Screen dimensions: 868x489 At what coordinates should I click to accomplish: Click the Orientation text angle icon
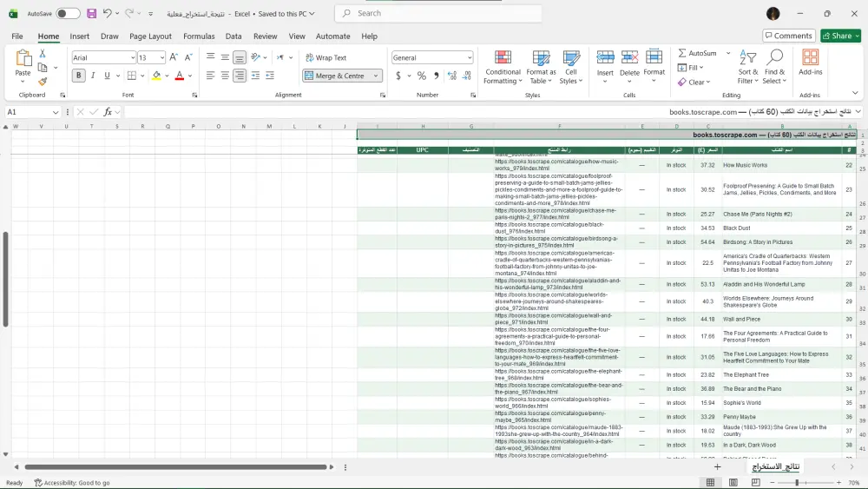pos(255,57)
